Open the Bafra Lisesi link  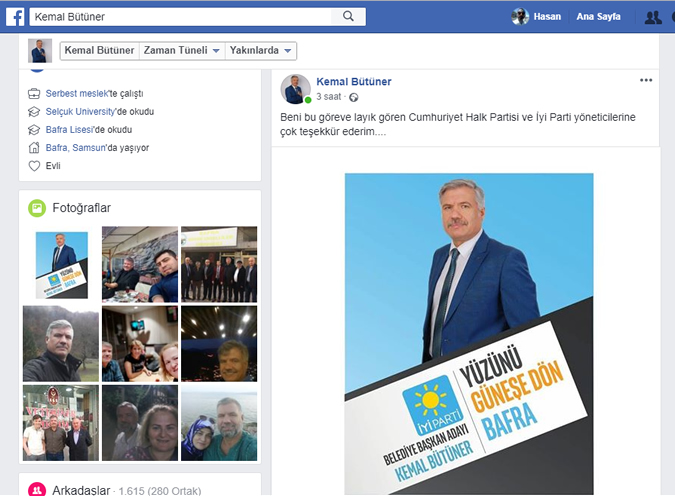[70, 130]
